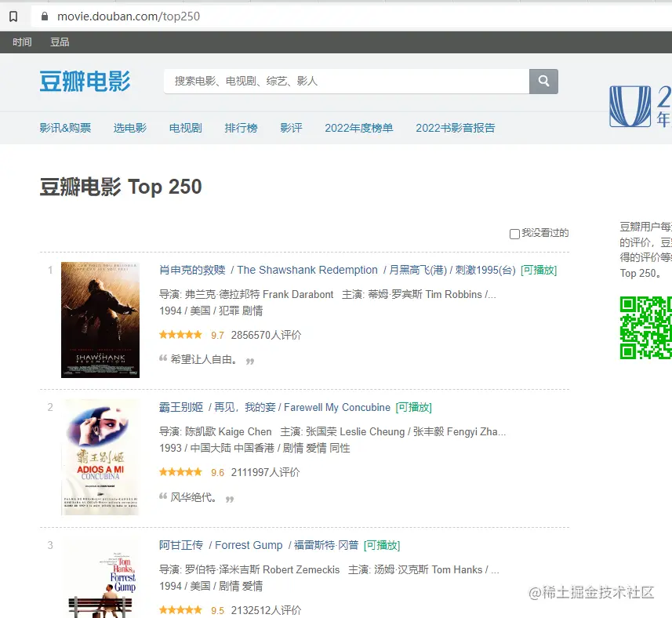Open 豆品 in the top dark bar
Image resolution: width=672 pixels, height=618 pixels.
tap(60, 42)
